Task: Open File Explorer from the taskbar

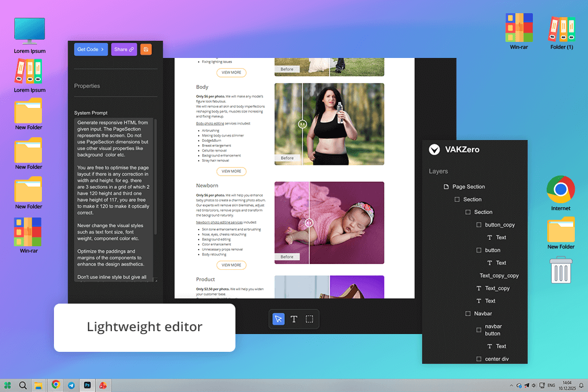Action: [x=38, y=385]
